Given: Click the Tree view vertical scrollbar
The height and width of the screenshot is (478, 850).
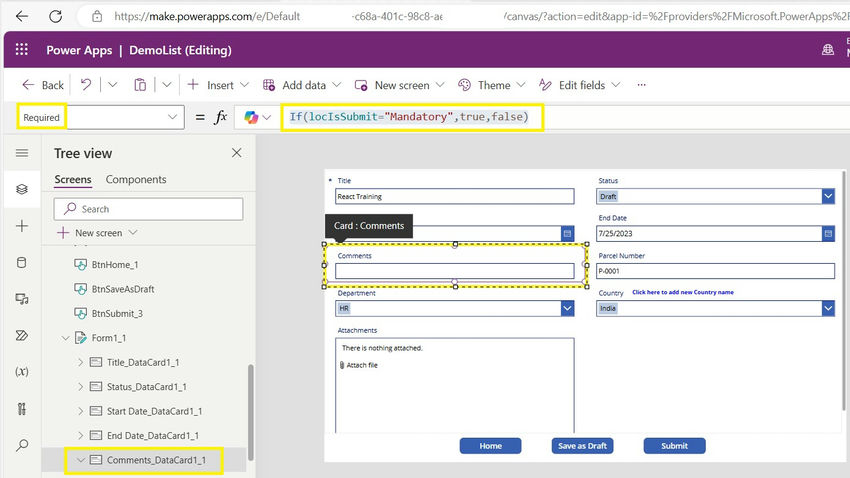Looking at the screenshot, I should click(250, 412).
